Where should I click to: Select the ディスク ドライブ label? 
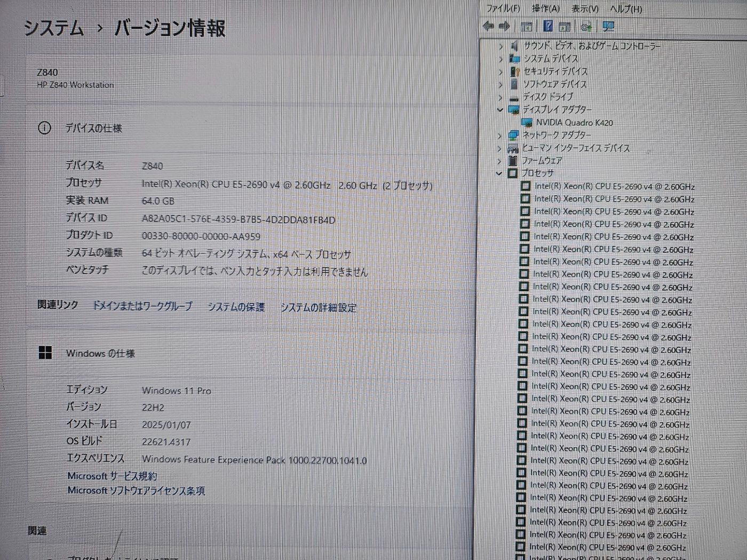click(x=547, y=97)
